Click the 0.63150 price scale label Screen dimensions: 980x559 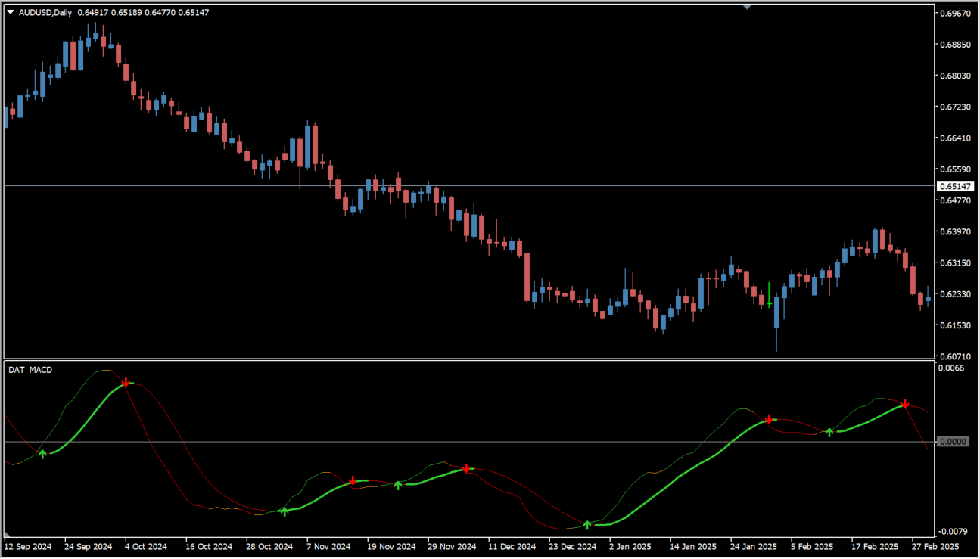tap(956, 263)
